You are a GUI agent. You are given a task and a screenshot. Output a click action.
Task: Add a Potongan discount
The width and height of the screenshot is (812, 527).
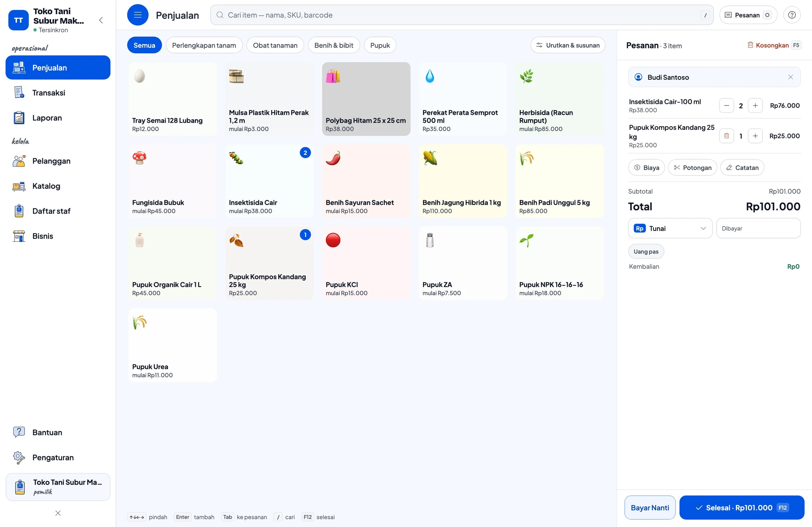coord(692,168)
